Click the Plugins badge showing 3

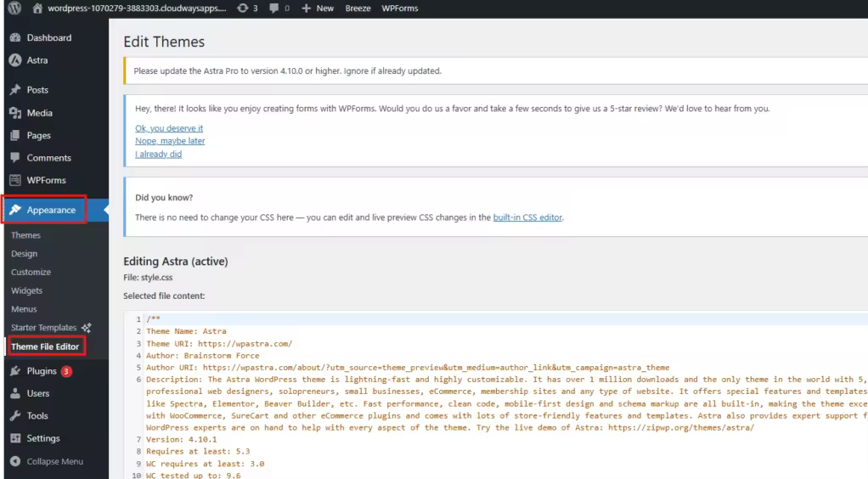66,371
